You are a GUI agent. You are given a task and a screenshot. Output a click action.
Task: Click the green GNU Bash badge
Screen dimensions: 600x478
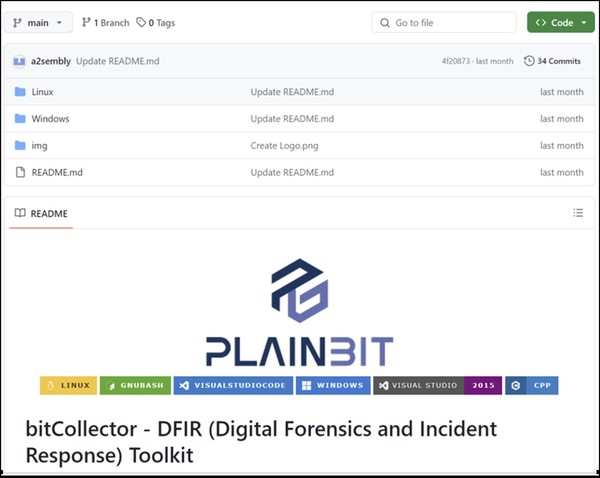[x=135, y=385]
